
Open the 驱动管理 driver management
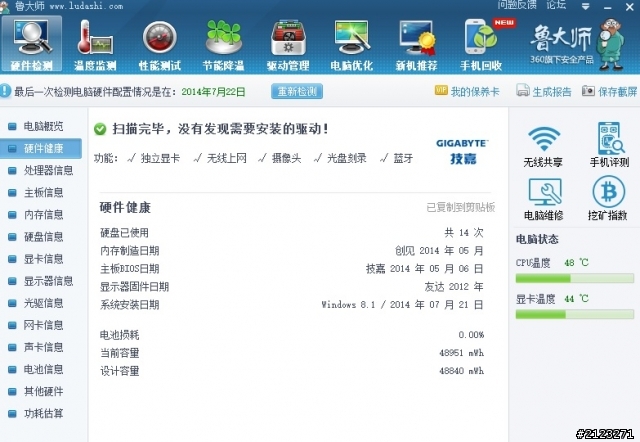[x=288, y=45]
